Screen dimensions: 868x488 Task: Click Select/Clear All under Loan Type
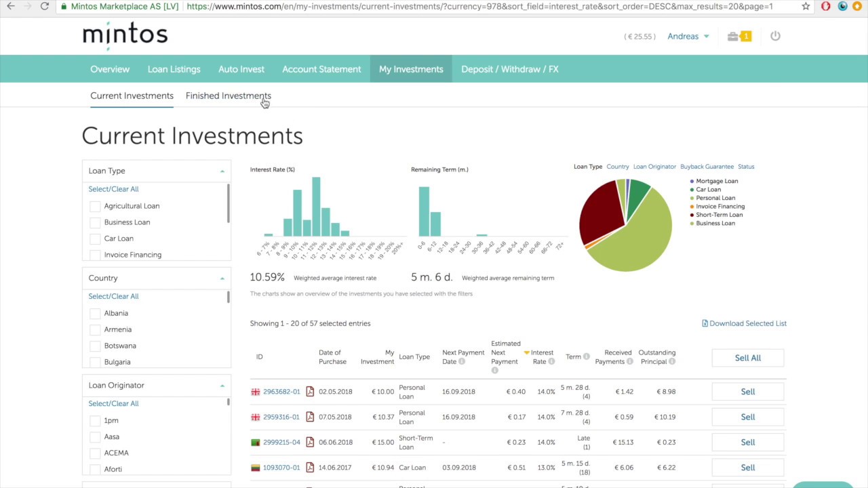point(113,189)
